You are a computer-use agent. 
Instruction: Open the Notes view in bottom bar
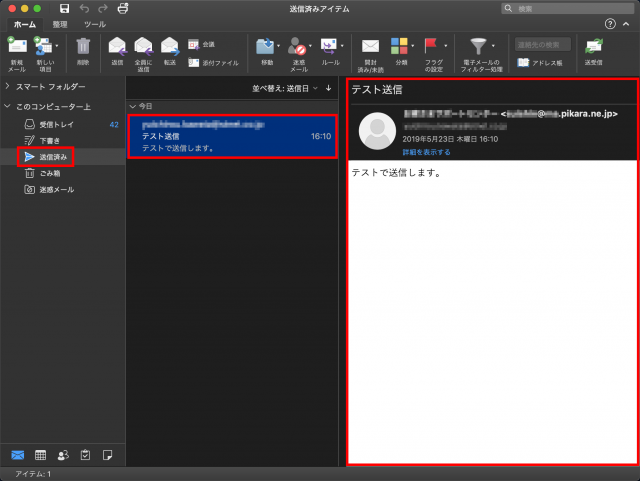click(x=108, y=455)
